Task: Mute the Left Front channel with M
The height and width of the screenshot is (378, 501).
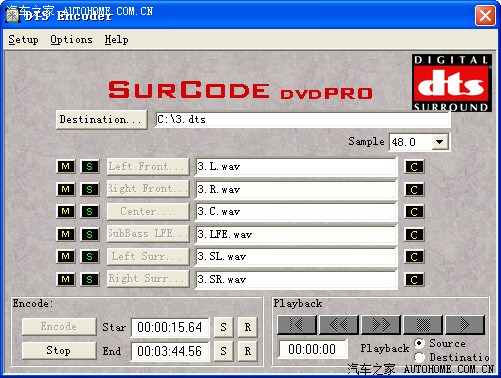Action: coord(66,166)
